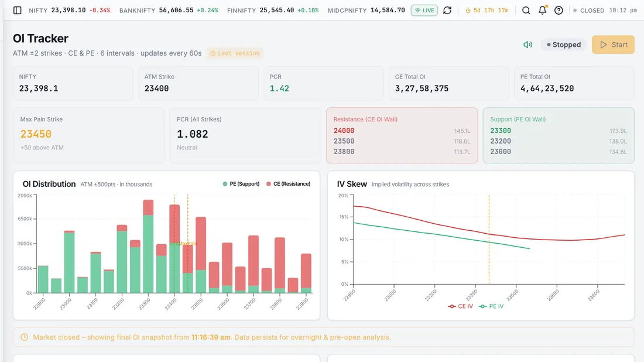Click the 11:16:39 am snapshot time
This screenshot has width=644, height=362.
(x=211, y=337)
